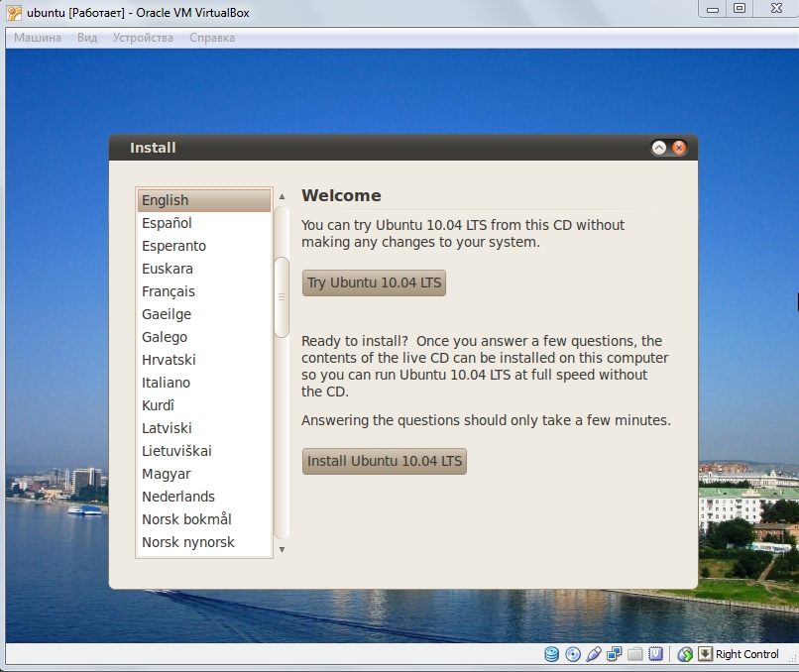The image size is (799, 672).
Task: Click the keyboard capture arrow icon
Action: (x=705, y=653)
